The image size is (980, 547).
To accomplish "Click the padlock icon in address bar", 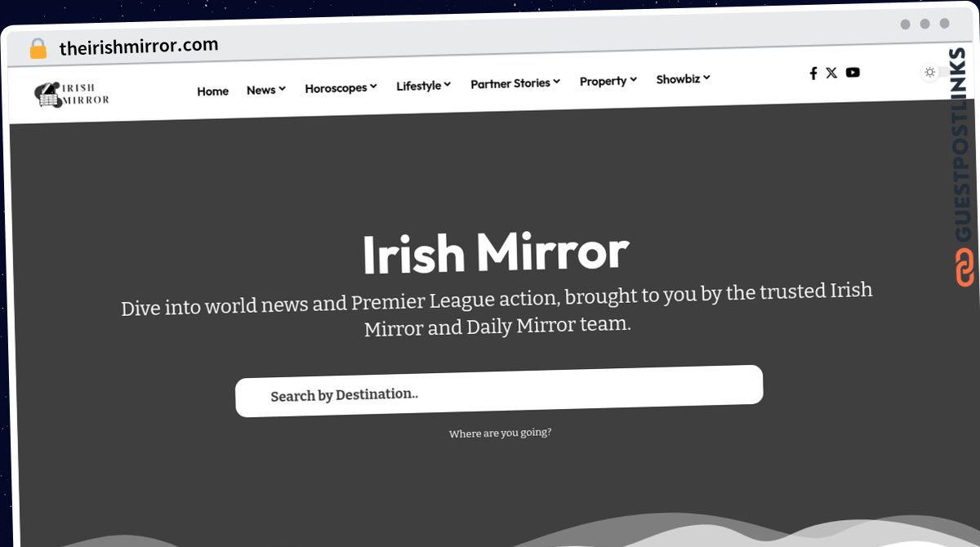I will tap(38, 49).
